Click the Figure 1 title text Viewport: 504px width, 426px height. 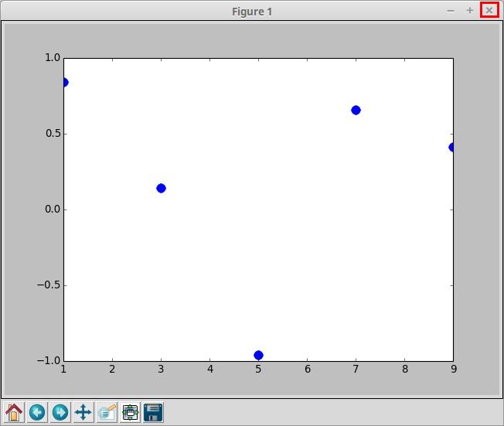(252, 12)
